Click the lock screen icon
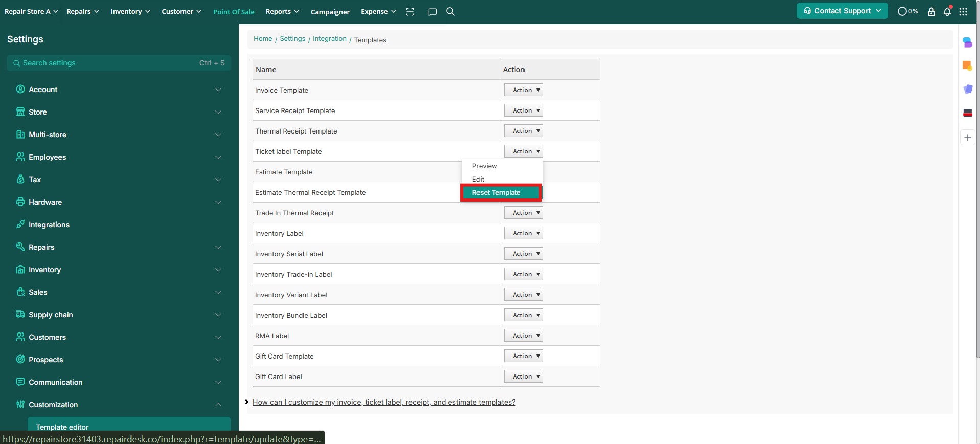Screen dimensions: 980x444 (x=931, y=12)
